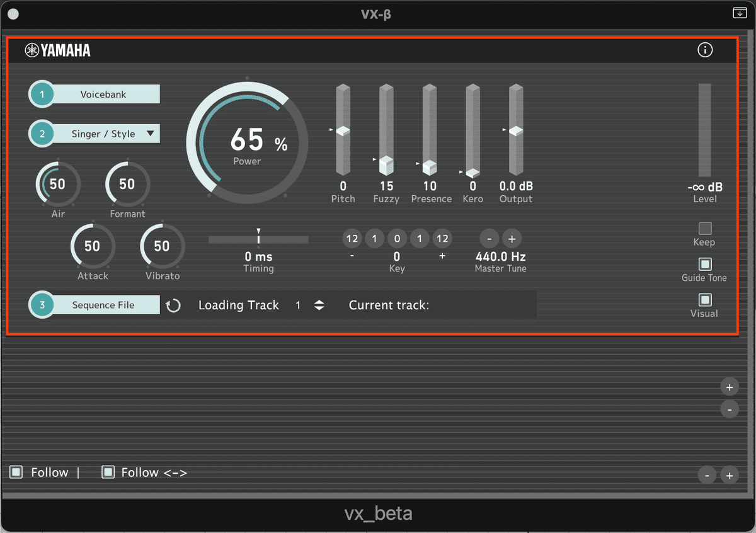Open the Singer / Style dropdown

(x=94, y=134)
